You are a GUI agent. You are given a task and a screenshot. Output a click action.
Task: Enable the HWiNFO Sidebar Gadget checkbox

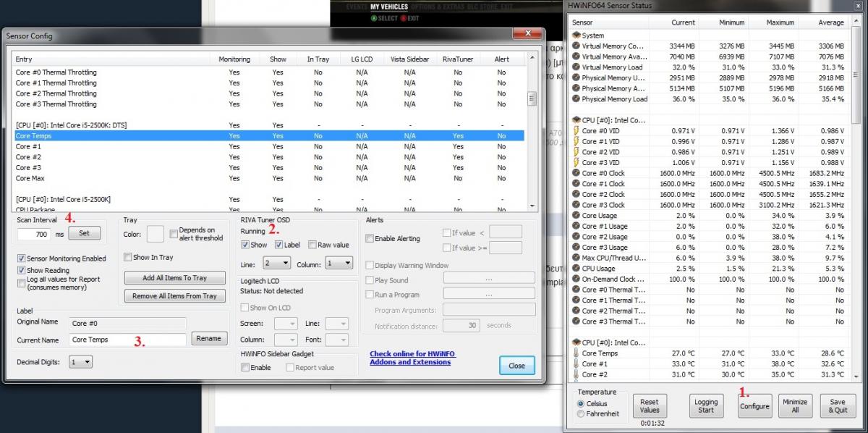tap(245, 367)
